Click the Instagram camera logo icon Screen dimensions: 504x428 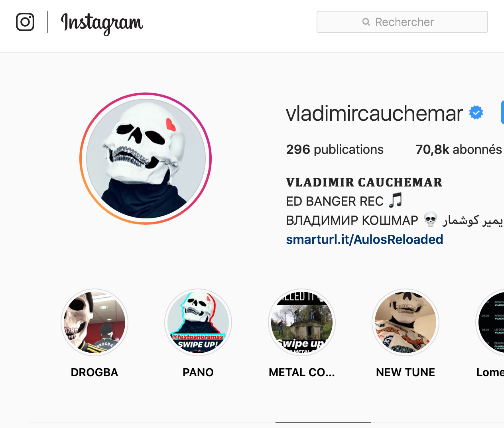click(25, 22)
